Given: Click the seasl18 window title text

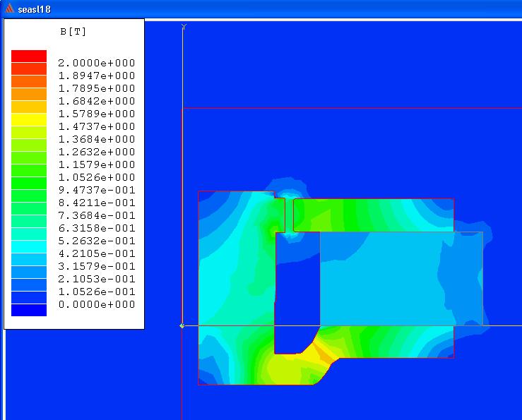Looking at the screenshot, I should (35, 9).
